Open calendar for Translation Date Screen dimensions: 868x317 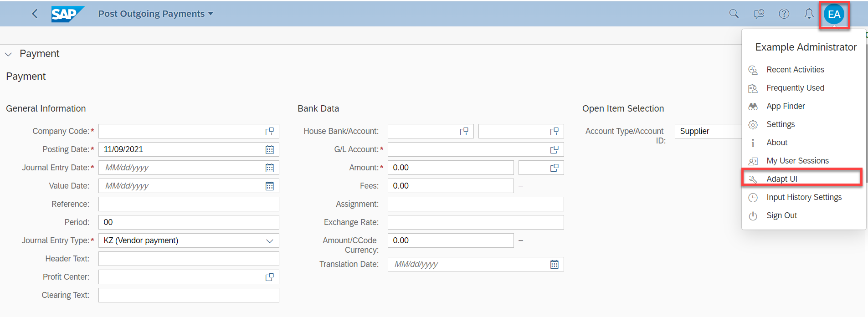(555, 264)
